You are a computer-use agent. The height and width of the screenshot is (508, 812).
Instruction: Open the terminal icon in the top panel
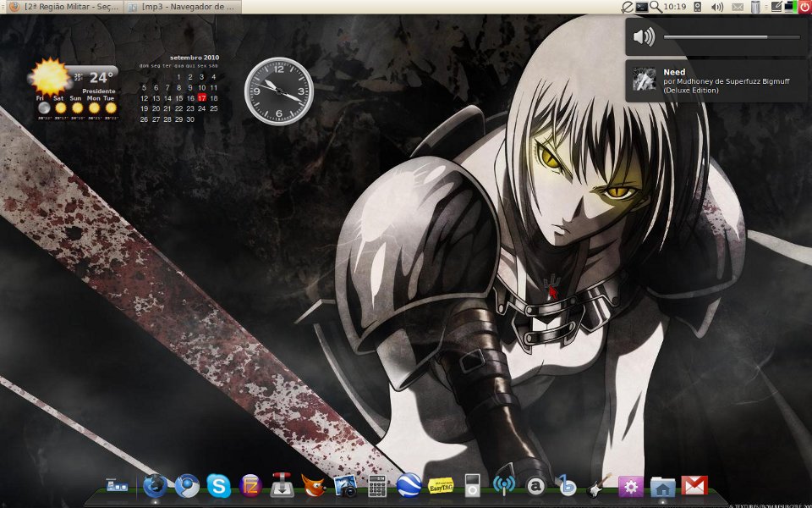[642, 7]
